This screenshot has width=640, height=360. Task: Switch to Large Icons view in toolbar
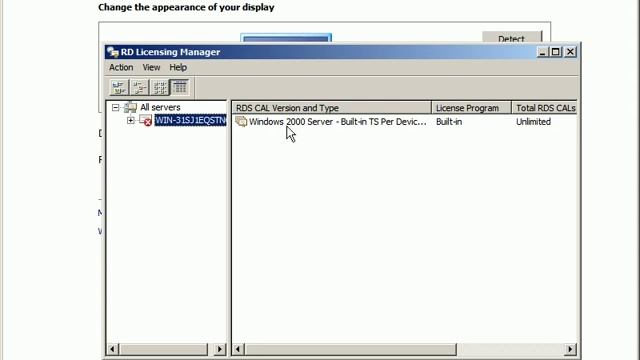[119, 87]
